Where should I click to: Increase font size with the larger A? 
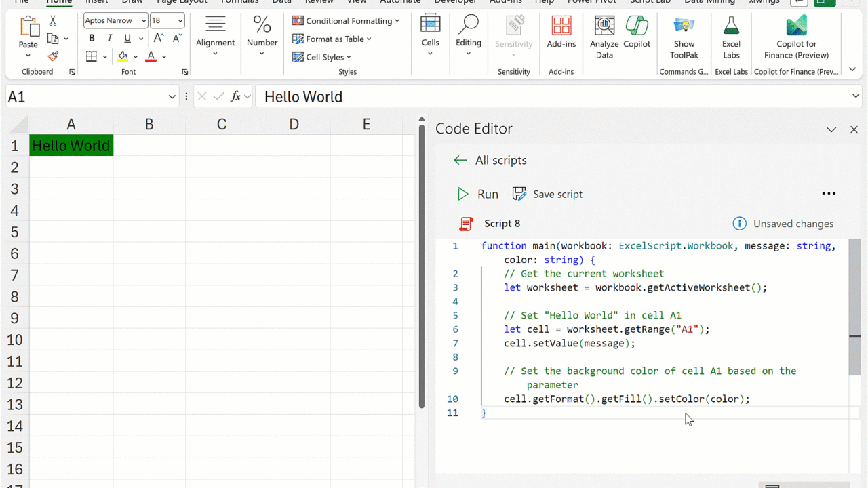[x=158, y=39]
